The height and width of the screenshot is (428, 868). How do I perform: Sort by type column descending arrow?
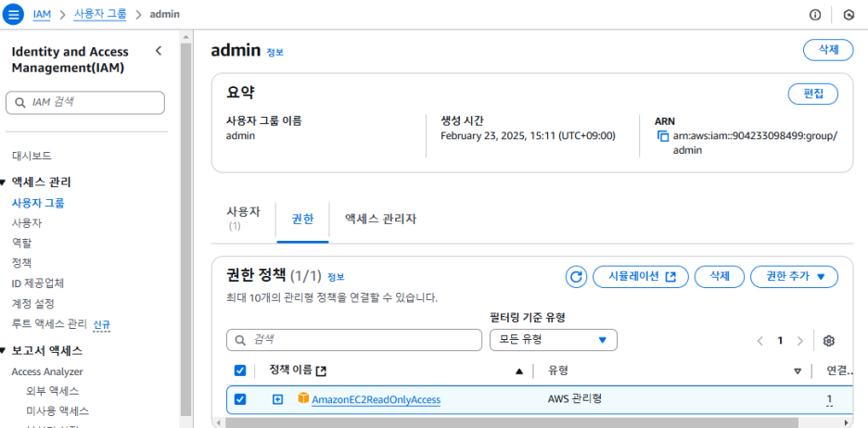[x=798, y=371]
